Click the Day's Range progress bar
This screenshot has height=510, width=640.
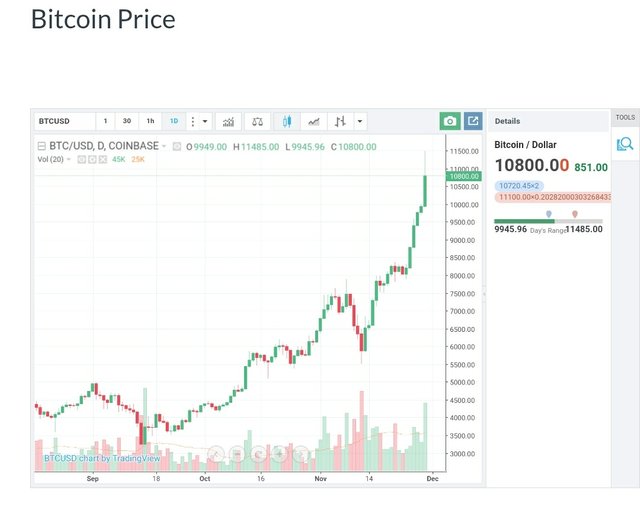click(548, 221)
